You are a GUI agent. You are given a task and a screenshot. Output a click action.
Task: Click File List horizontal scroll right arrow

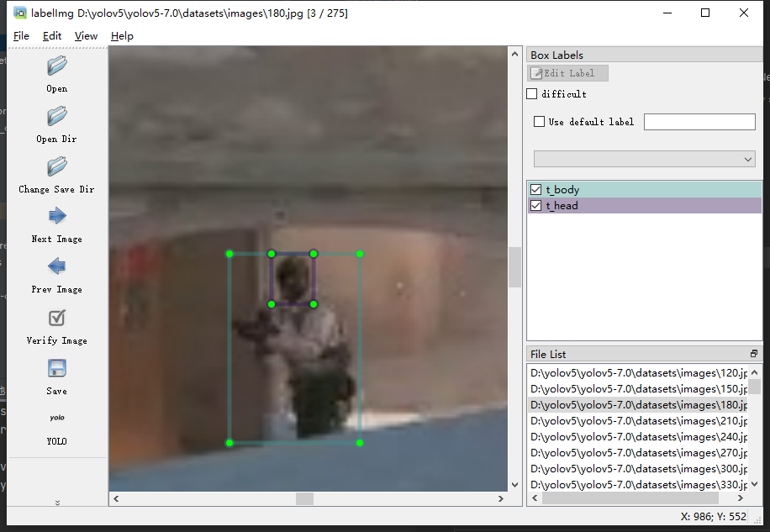741,498
